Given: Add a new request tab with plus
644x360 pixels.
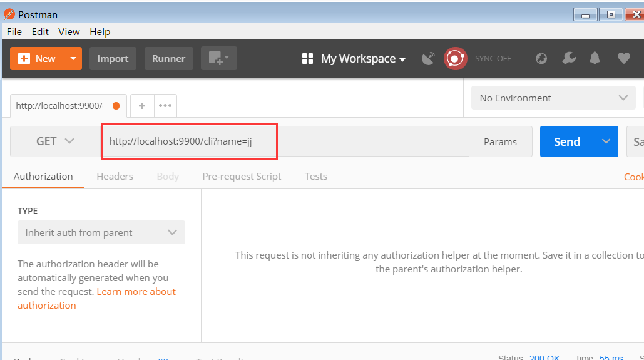Looking at the screenshot, I should [142, 106].
